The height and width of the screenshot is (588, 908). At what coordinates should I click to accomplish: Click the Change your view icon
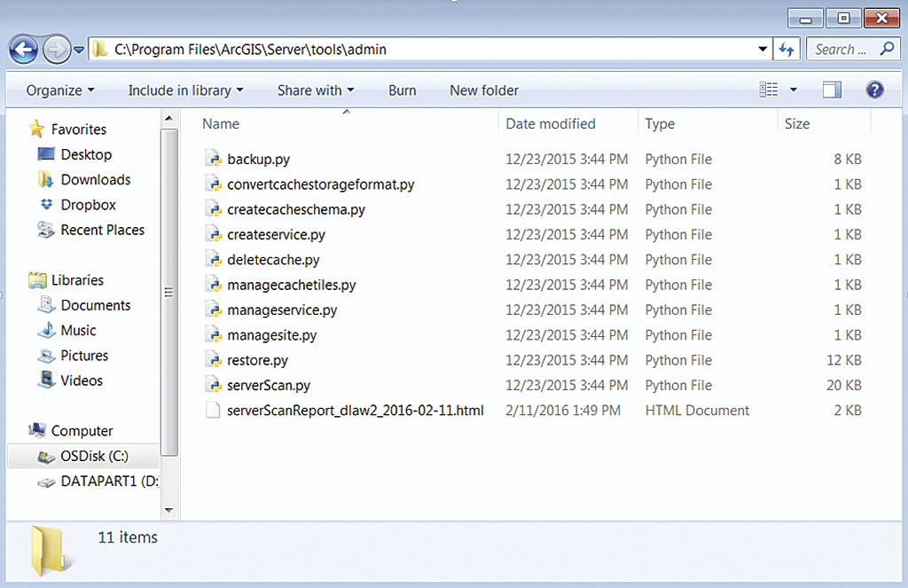pos(769,90)
